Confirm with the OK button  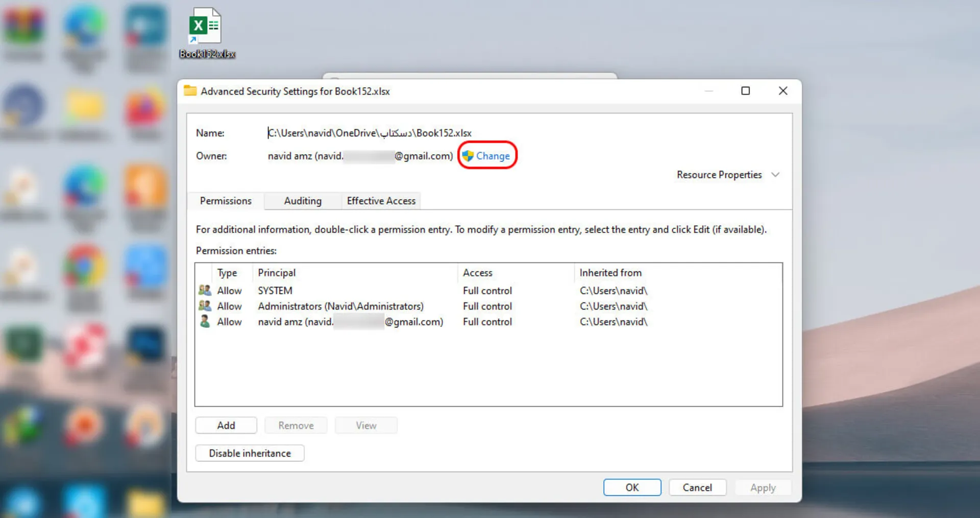[632, 487]
